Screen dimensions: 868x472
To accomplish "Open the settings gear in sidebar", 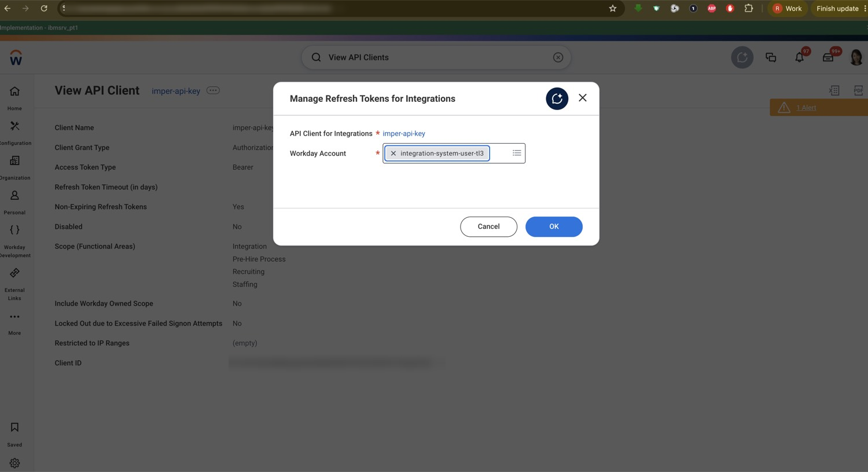I will (14, 463).
